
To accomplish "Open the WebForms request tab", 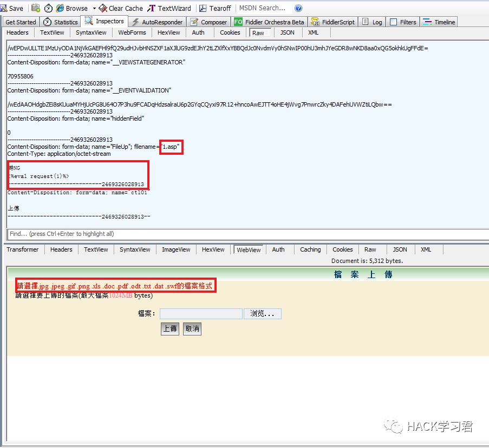I will [x=132, y=32].
